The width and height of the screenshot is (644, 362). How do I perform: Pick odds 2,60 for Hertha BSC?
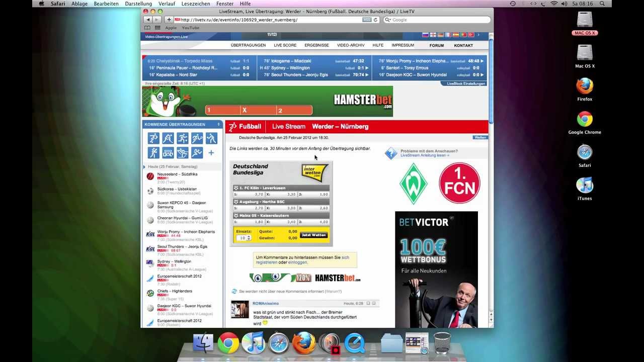coord(313,208)
